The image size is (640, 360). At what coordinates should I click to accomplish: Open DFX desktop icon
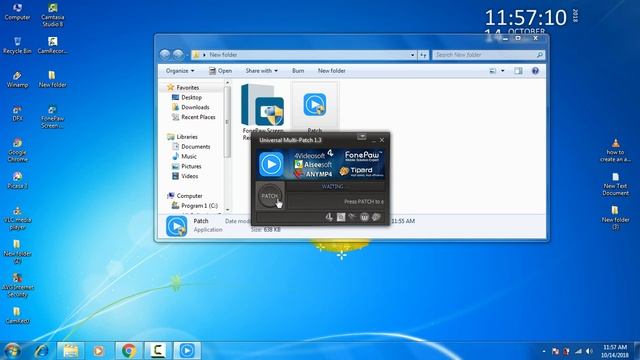coord(17,113)
